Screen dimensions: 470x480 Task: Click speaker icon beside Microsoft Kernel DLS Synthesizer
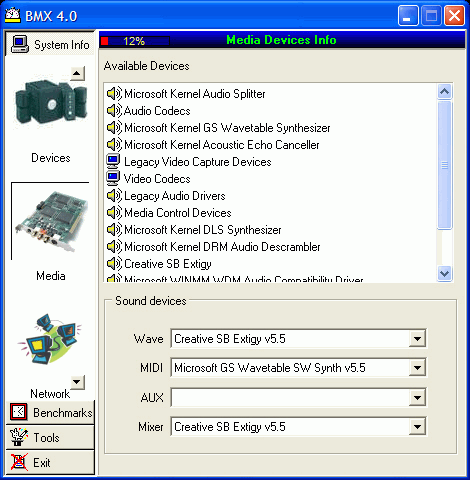114,230
